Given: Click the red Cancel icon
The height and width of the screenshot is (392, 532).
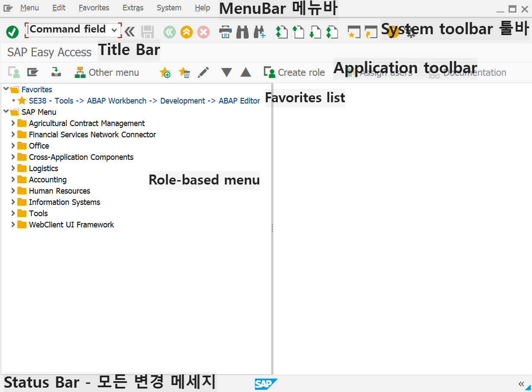Looking at the screenshot, I should click(203, 32).
